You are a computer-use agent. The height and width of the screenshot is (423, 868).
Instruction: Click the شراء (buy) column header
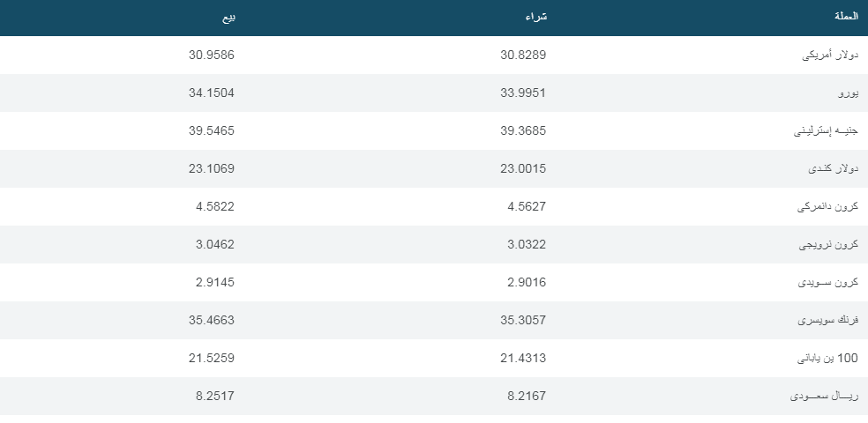tap(536, 17)
